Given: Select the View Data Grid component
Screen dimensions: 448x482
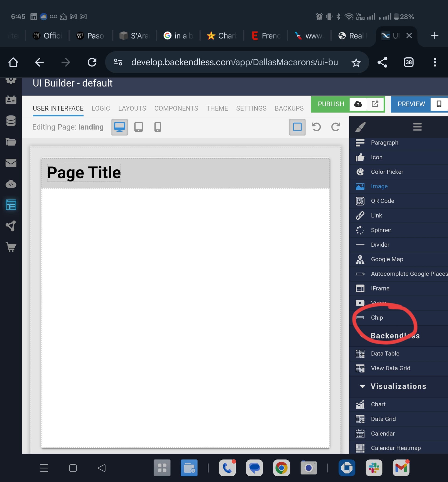Looking at the screenshot, I should pyautogui.click(x=399, y=368).
